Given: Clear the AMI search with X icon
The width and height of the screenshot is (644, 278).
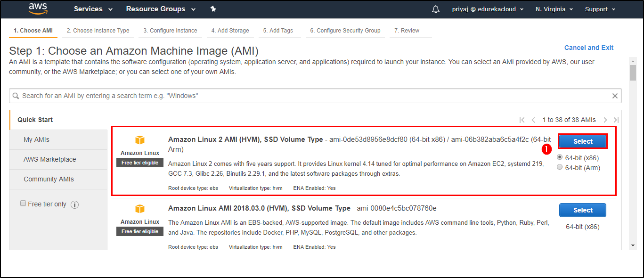Looking at the screenshot, I should click(x=615, y=96).
